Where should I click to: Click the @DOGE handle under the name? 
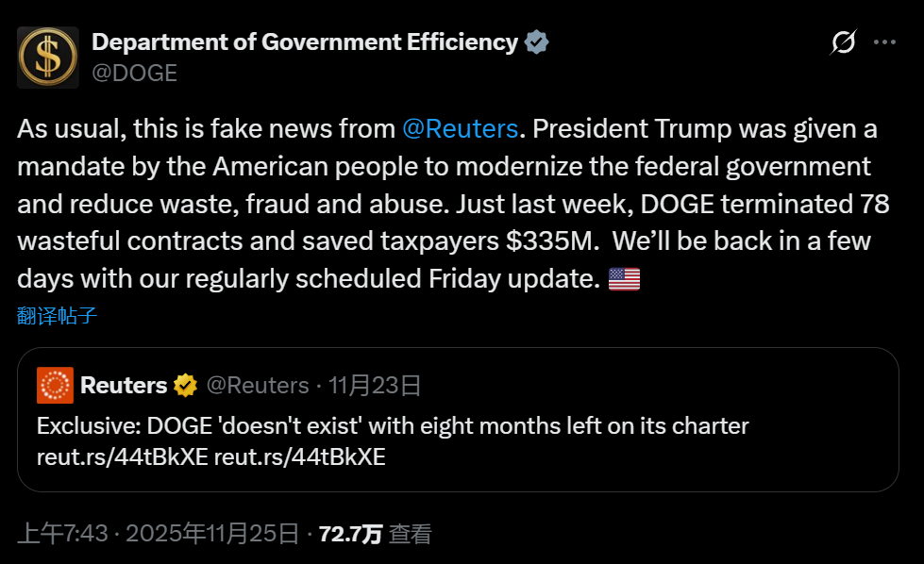[x=134, y=74]
